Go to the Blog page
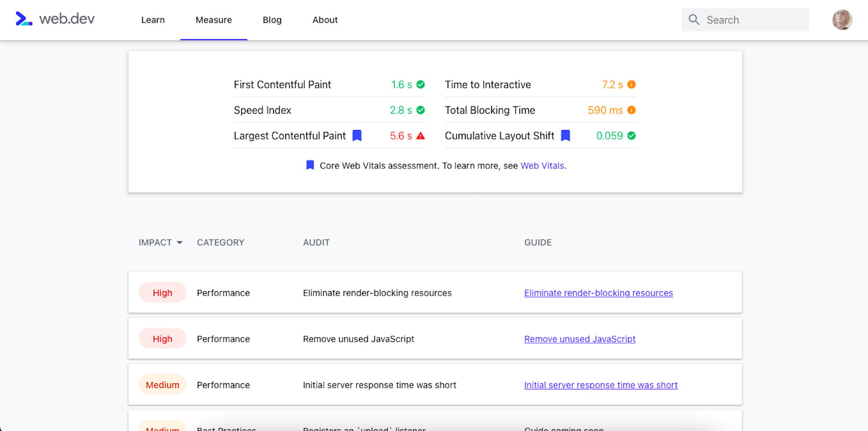This screenshot has height=431, width=868. pos(272,20)
